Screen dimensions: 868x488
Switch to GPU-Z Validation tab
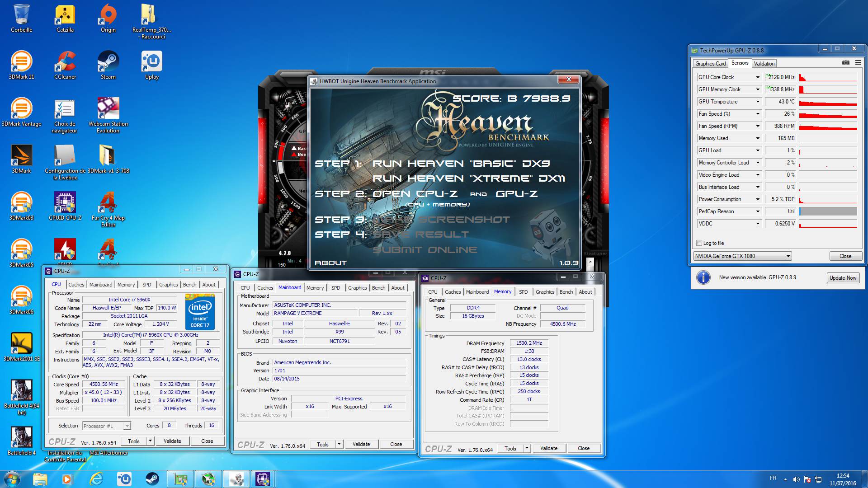tap(764, 63)
